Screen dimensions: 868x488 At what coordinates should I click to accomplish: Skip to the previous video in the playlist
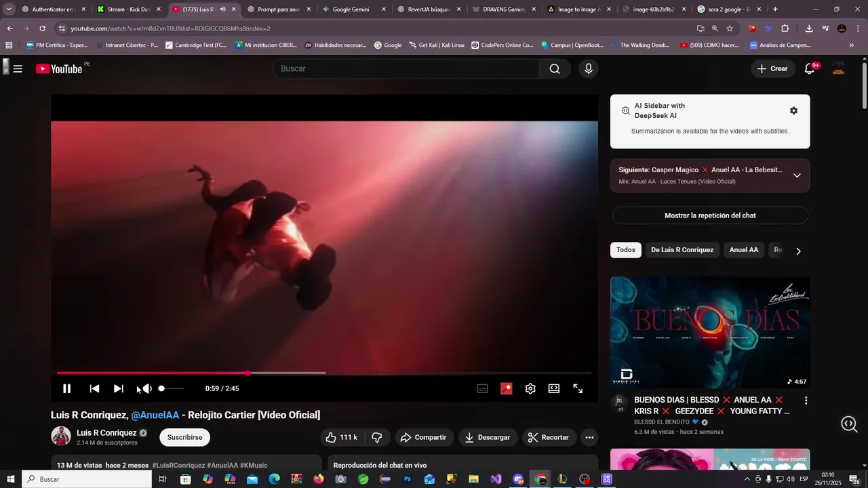pos(94,388)
